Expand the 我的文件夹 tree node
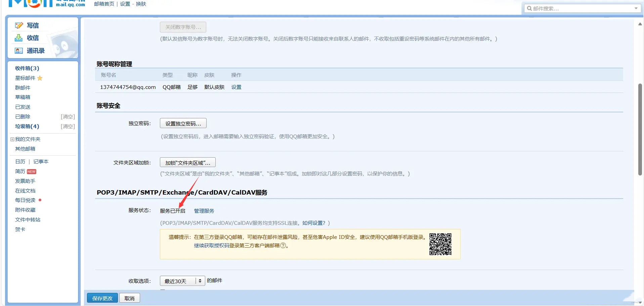This screenshot has height=306, width=644. pyautogui.click(x=12, y=139)
